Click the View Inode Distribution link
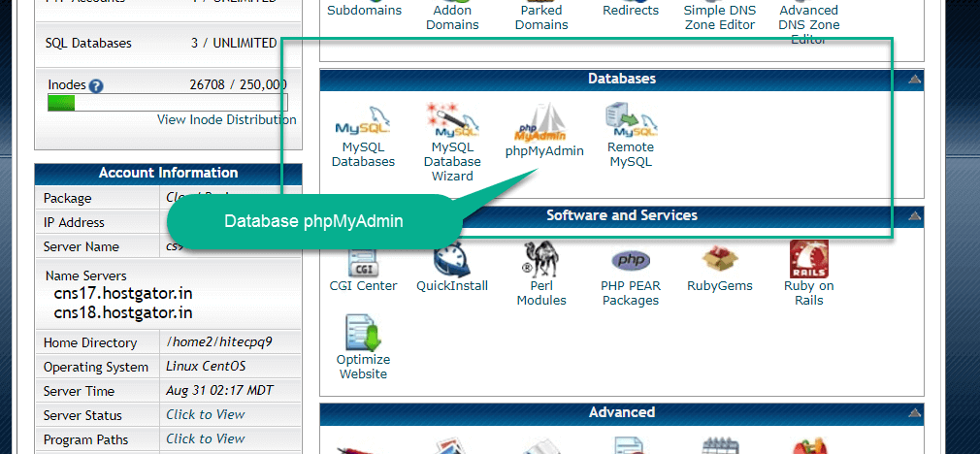Screen dimensions: 980x454 point(227,119)
